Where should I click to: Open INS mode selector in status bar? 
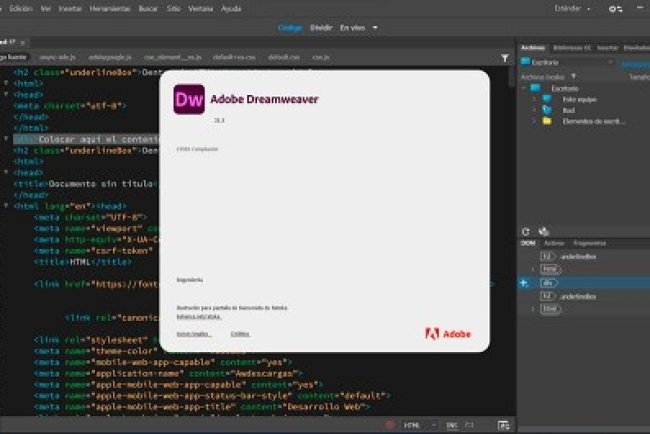click(452, 425)
